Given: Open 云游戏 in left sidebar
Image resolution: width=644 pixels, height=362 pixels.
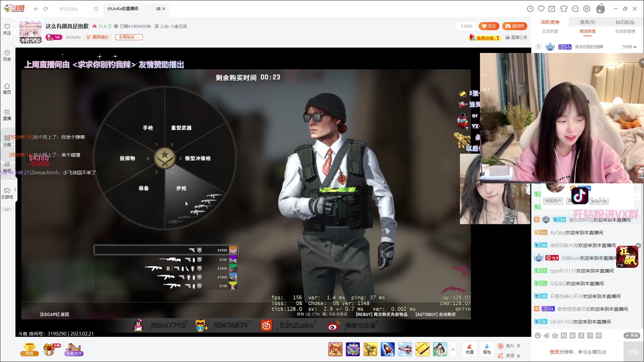Looking at the screenshot, I should (7, 193).
